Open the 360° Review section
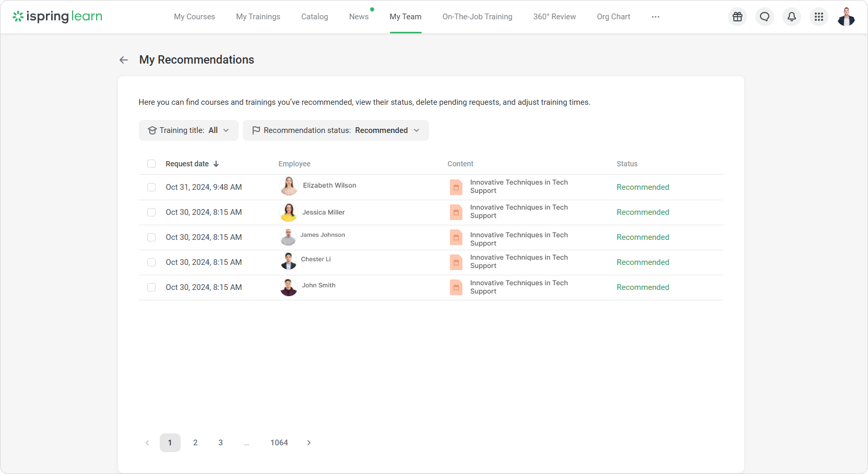 (x=554, y=16)
